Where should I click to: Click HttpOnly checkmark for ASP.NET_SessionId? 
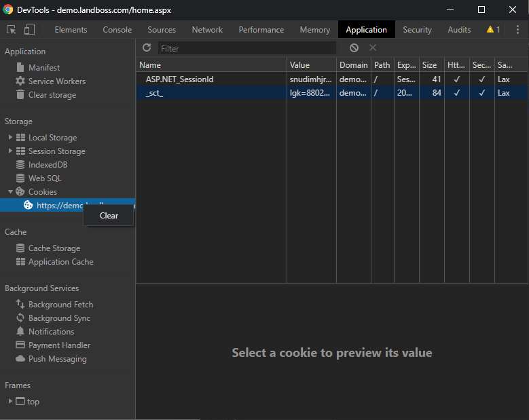457,79
